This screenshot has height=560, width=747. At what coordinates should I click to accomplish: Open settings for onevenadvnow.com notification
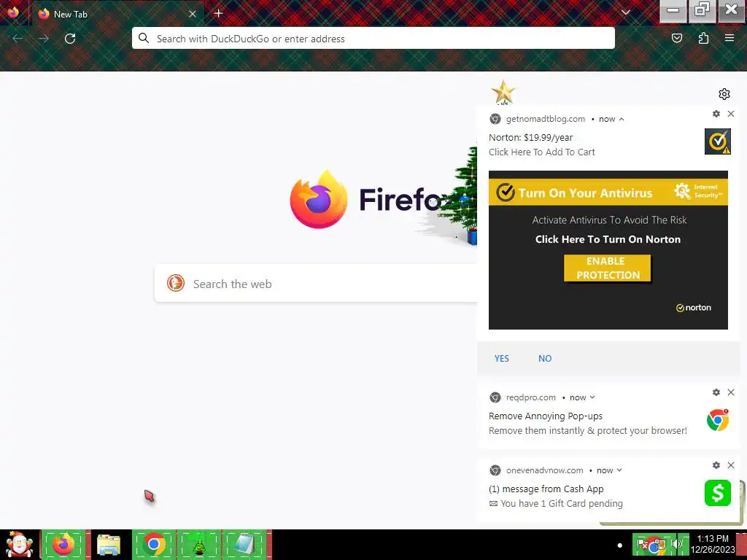point(716,465)
